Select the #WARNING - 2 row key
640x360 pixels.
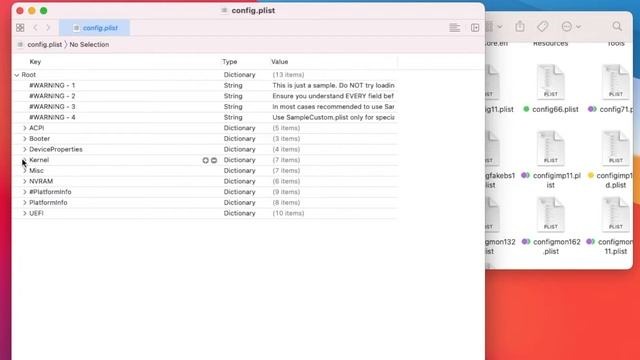(x=52, y=96)
